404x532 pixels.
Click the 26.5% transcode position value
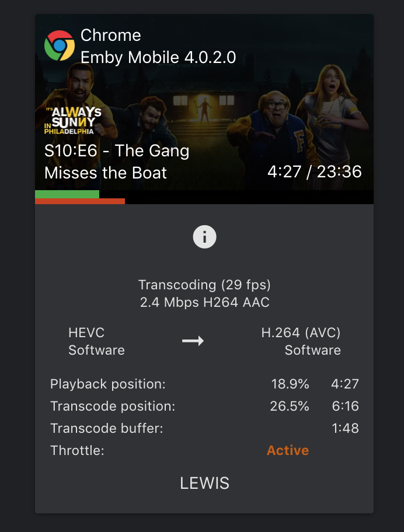(290, 406)
